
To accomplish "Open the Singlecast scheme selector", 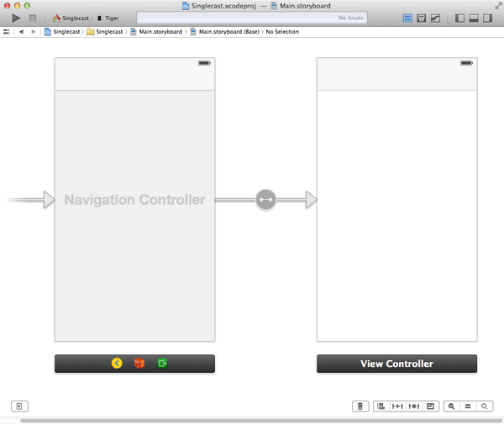I will click(x=71, y=18).
